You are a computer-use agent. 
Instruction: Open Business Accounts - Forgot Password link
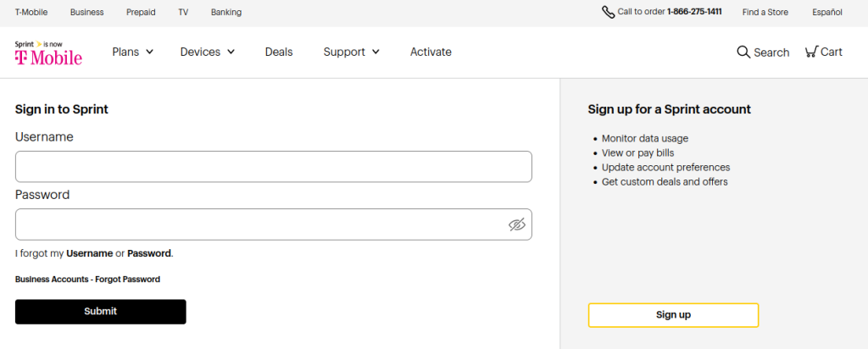[x=87, y=280]
